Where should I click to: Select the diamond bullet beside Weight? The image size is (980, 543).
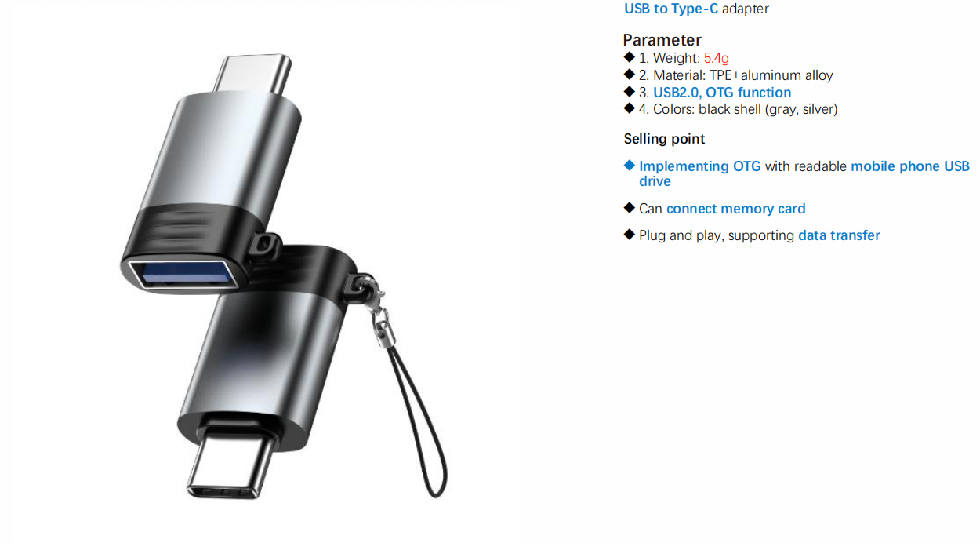pos(629,57)
